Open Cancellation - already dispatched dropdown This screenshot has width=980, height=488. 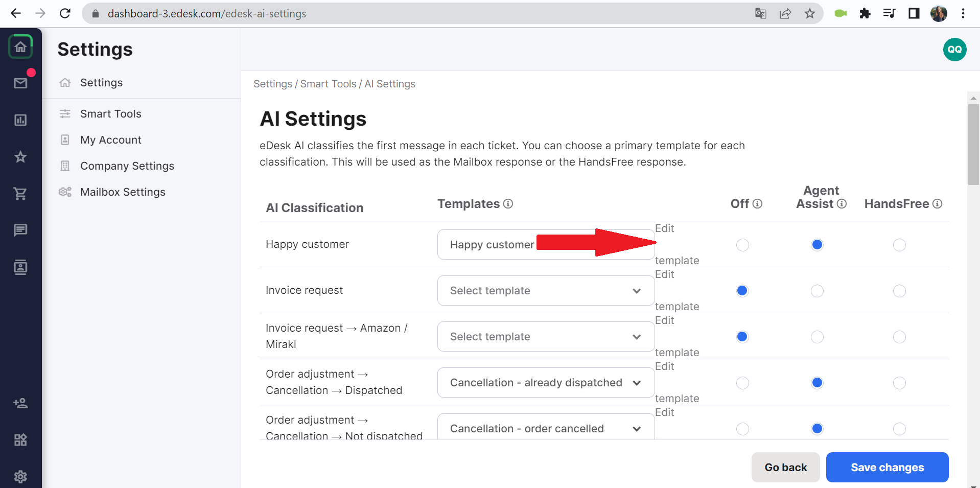[x=546, y=382]
